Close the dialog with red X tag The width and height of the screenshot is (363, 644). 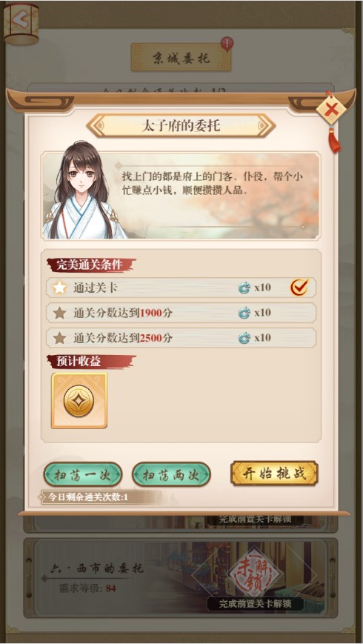[332, 110]
